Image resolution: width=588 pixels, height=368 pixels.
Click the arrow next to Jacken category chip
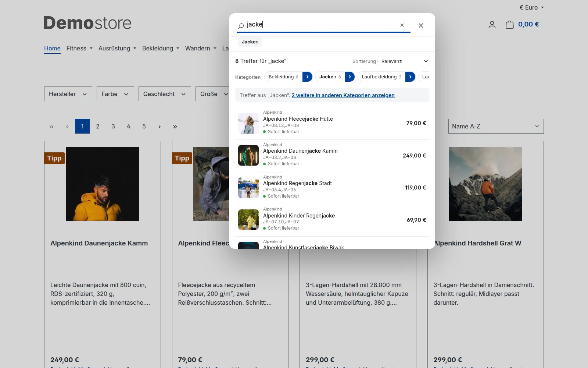pyautogui.click(x=350, y=77)
